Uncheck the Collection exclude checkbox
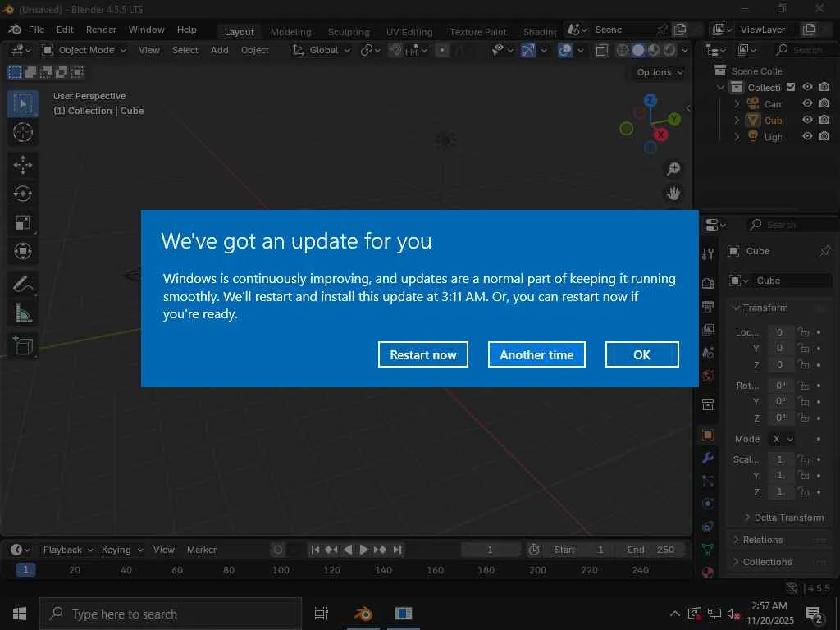This screenshot has height=630, width=840. pyautogui.click(x=791, y=87)
